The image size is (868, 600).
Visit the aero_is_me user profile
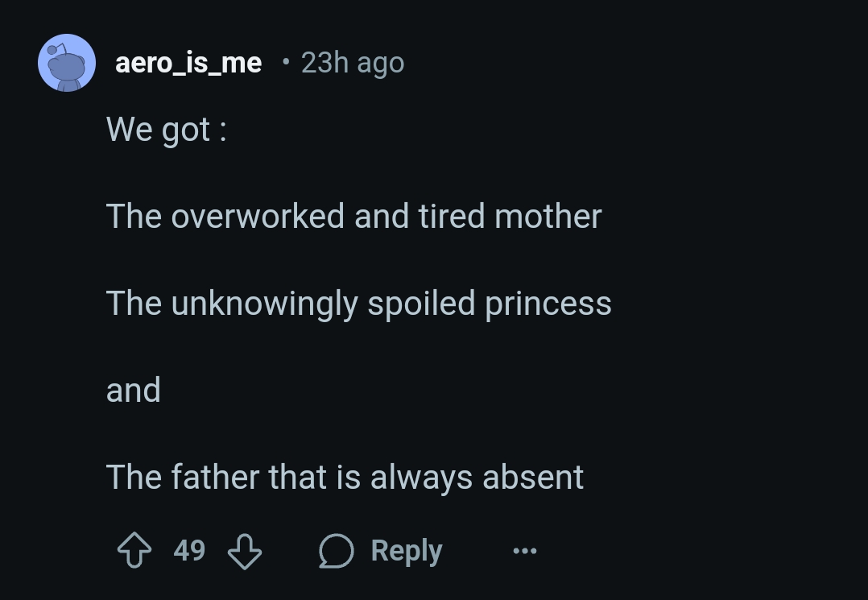click(x=188, y=63)
